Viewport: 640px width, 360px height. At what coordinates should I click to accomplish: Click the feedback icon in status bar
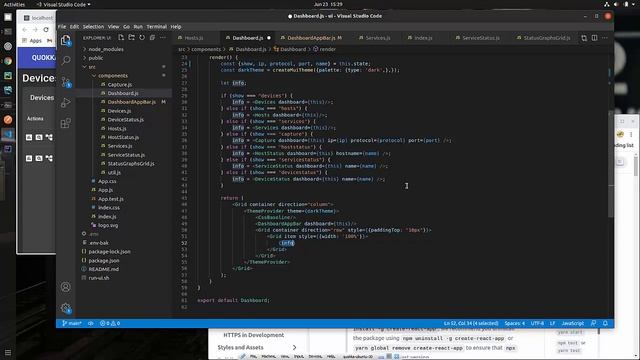[x=593, y=323]
